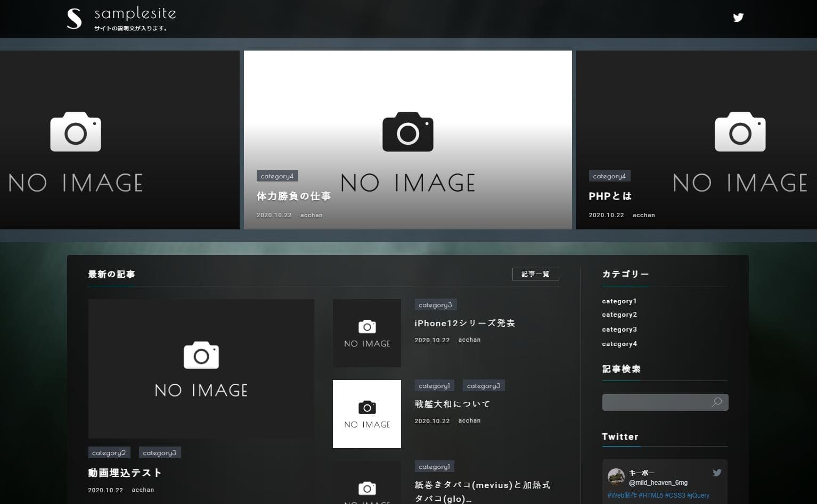This screenshot has height=504, width=817.
Task: Open the キーボー profile avatar
Action: [616, 477]
